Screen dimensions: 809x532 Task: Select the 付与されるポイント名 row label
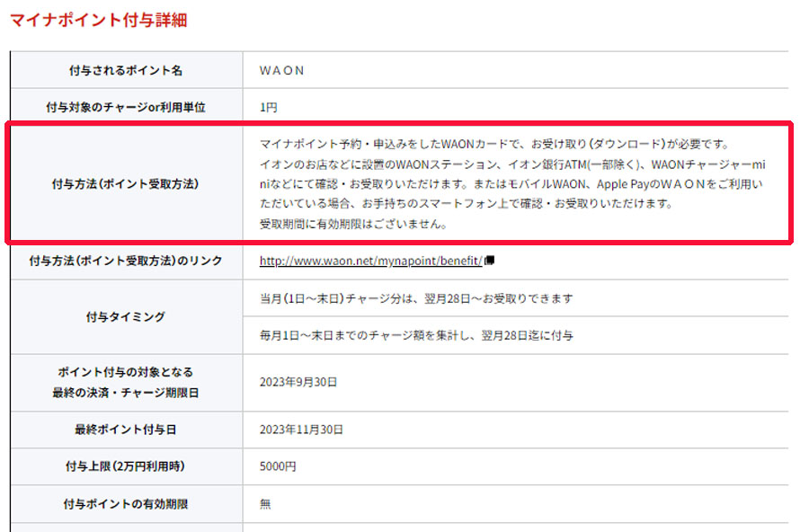[x=126, y=70]
